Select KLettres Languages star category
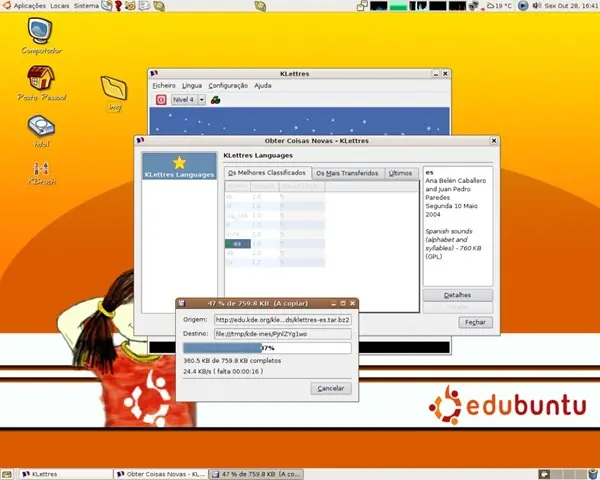The width and height of the screenshot is (600, 480). [x=179, y=166]
